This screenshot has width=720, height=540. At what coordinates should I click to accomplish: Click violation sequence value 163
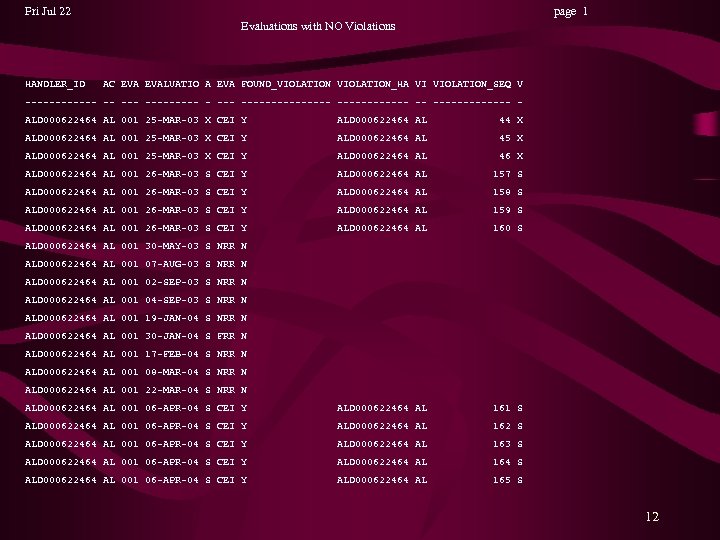(501, 444)
